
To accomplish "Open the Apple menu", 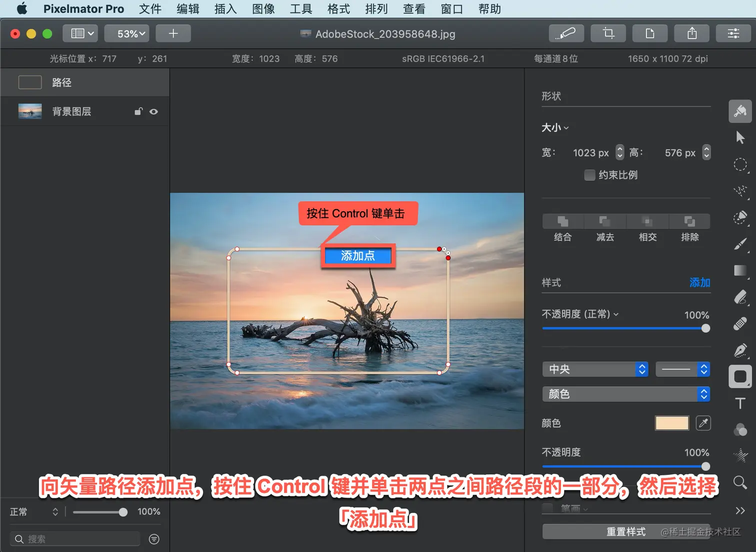I will pyautogui.click(x=22, y=9).
